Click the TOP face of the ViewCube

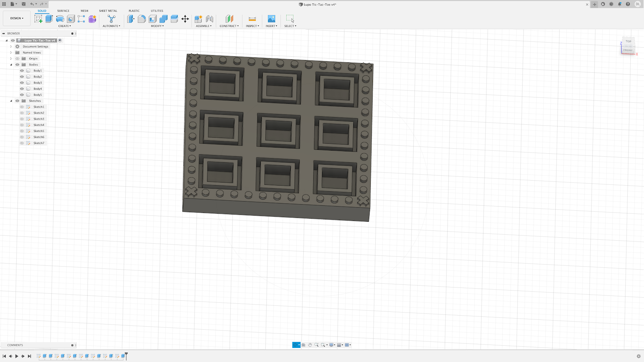click(628, 41)
